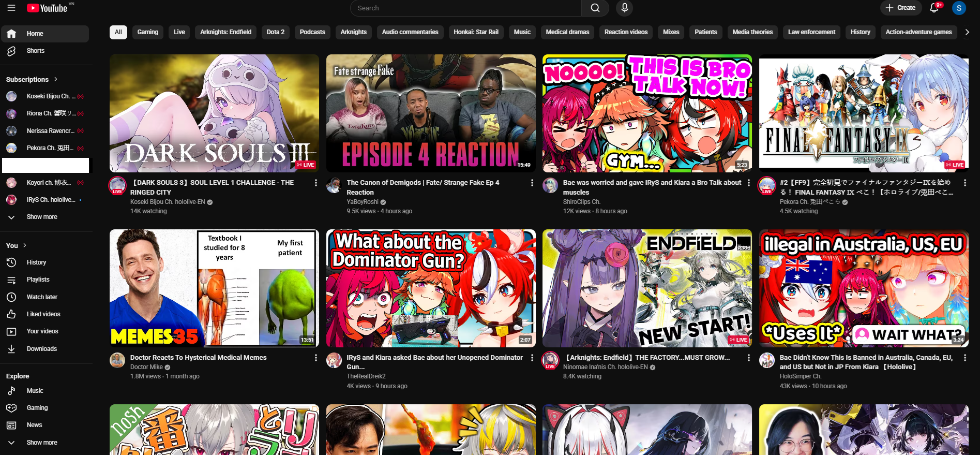Viewport: 980px width, 455px height.
Task: Open Watch later list
Action: tap(46, 297)
